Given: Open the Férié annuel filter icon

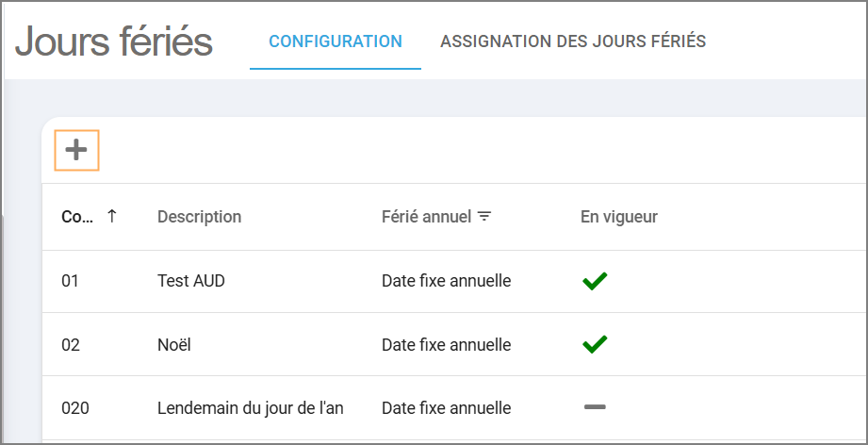Looking at the screenshot, I should click(x=484, y=217).
